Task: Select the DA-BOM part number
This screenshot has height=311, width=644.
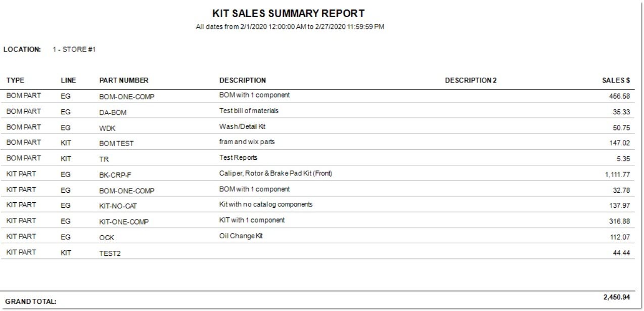Action: (x=113, y=112)
